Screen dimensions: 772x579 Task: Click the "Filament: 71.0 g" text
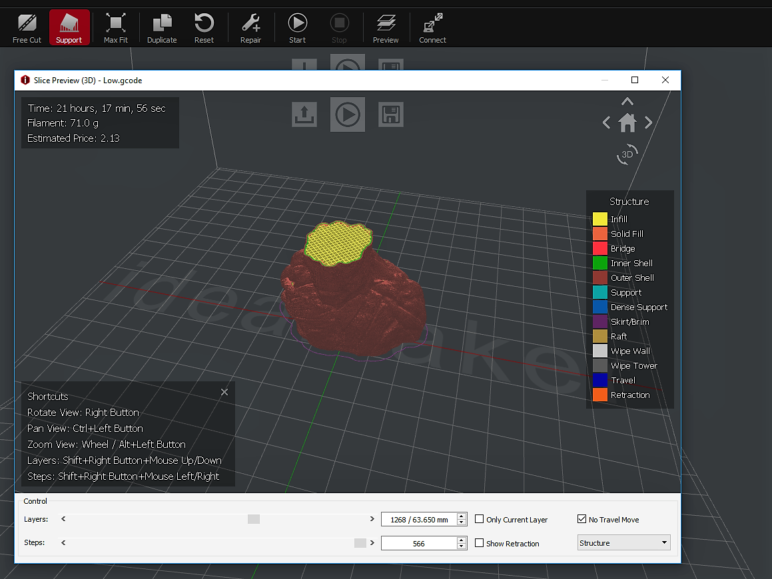click(x=63, y=123)
